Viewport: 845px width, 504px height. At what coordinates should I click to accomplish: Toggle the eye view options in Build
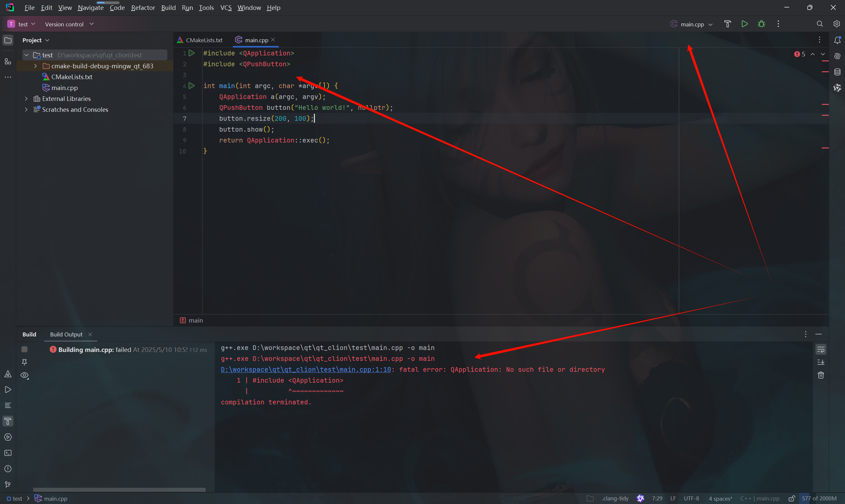[24, 375]
